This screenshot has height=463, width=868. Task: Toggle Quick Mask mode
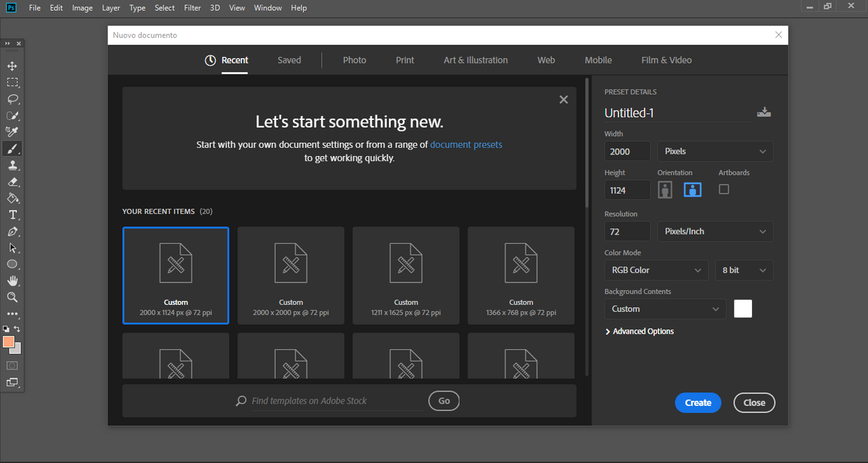[12, 365]
